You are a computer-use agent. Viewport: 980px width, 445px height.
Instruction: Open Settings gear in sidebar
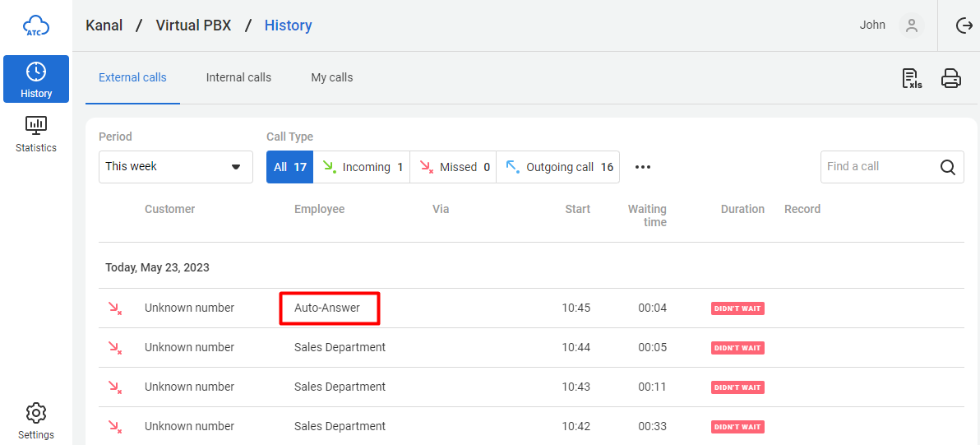tap(36, 420)
